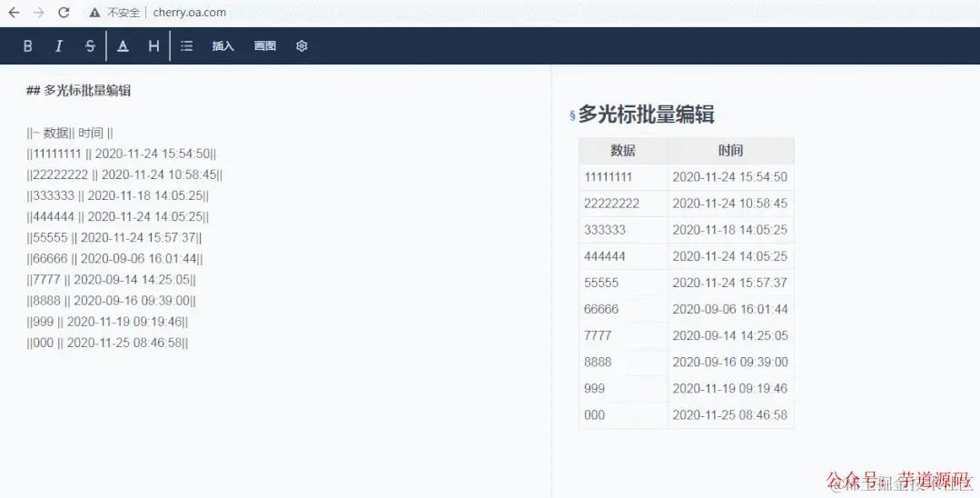
Task: Click the 数据 table header in the preview
Action: [623, 151]
